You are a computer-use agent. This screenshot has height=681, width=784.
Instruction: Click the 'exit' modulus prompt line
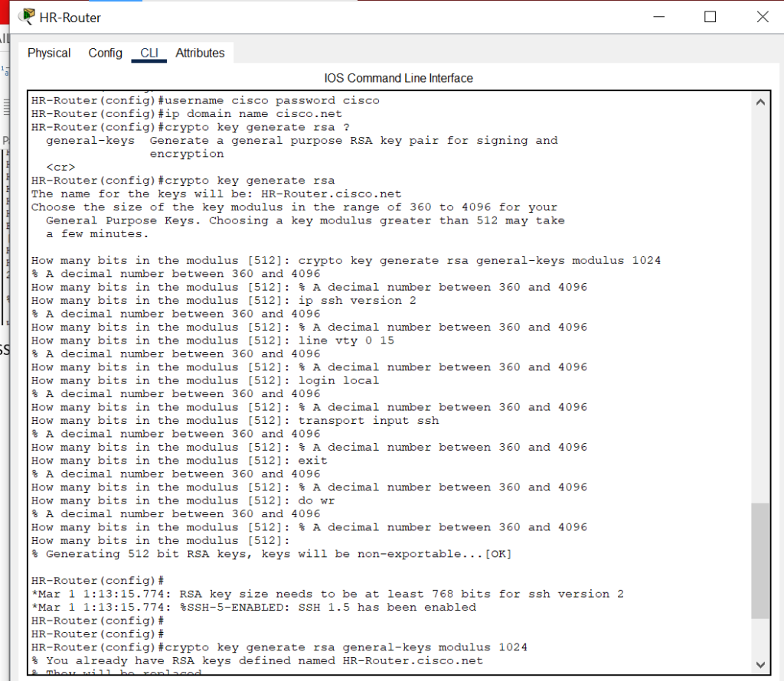point(179,461)
